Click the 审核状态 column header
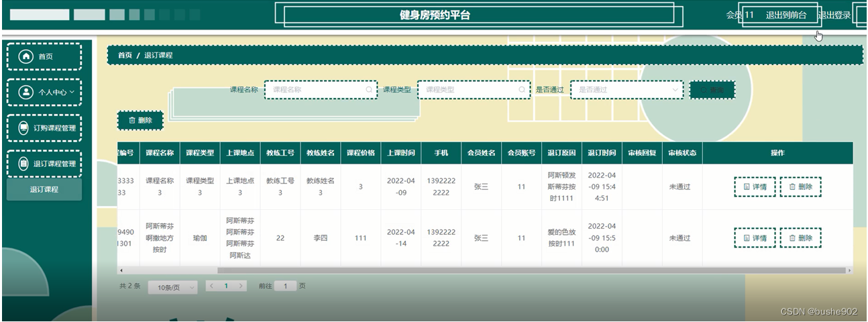Viewport: 868px width, 322px height. tap(683, 153)
